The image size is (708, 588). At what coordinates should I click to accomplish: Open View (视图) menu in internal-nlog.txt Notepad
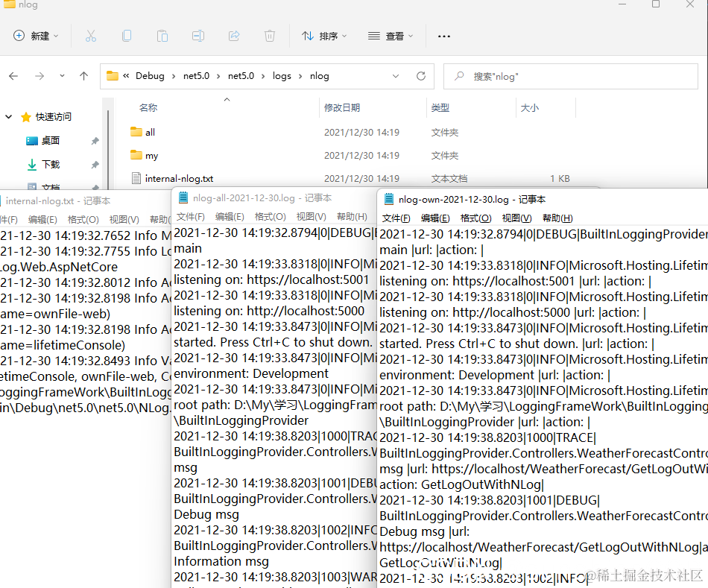click(124, 220)
